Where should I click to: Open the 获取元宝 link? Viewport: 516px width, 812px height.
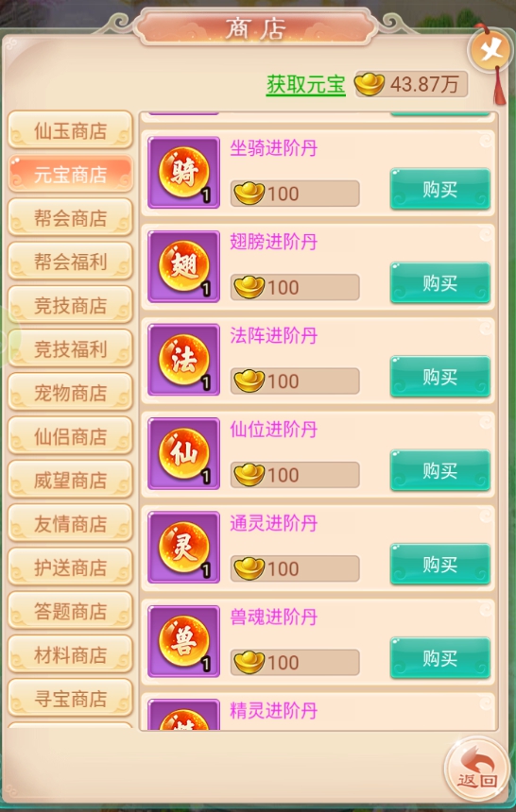[305, 84]
